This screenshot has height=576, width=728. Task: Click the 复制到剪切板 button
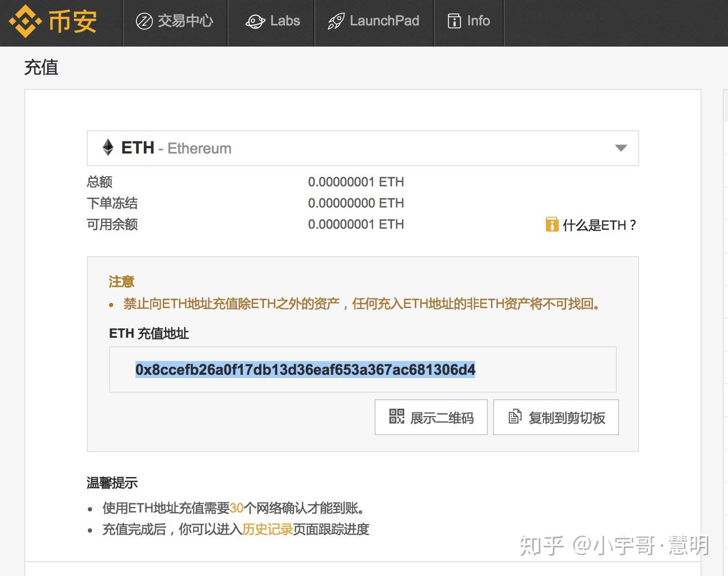(x=555, y=417)
